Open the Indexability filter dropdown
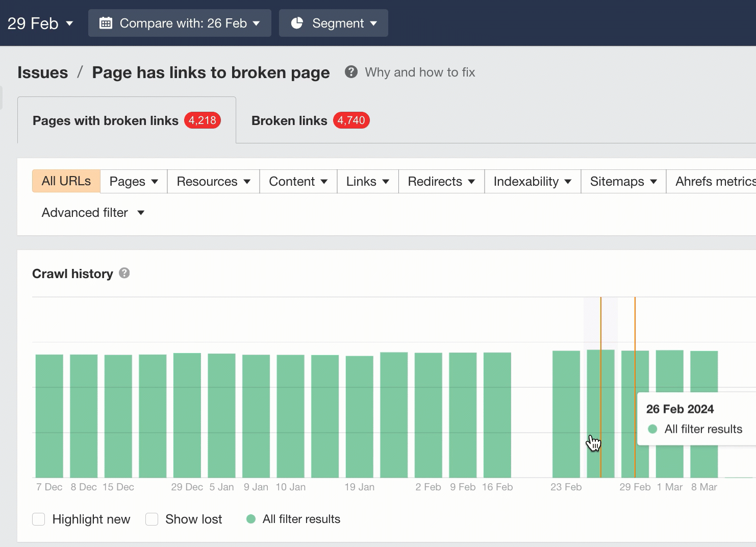 [x=532, y=181]
